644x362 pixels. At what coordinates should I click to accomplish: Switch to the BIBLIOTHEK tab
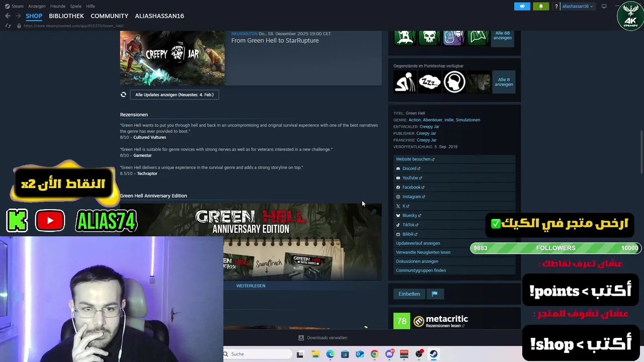point(66,16)
